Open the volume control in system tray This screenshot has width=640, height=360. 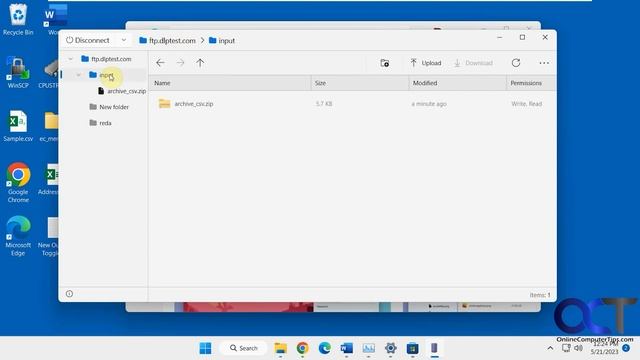(578, 348)
